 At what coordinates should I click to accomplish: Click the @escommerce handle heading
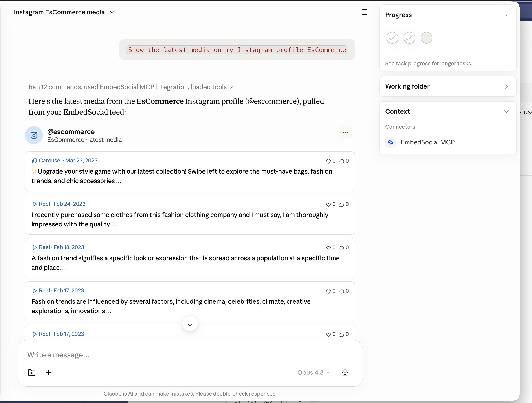pyautogui.click(x=71, y=132)
